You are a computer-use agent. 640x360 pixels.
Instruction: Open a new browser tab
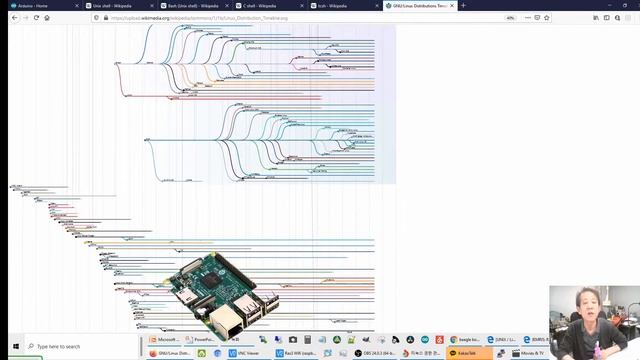pyautogui.click(x=463, y=6)
